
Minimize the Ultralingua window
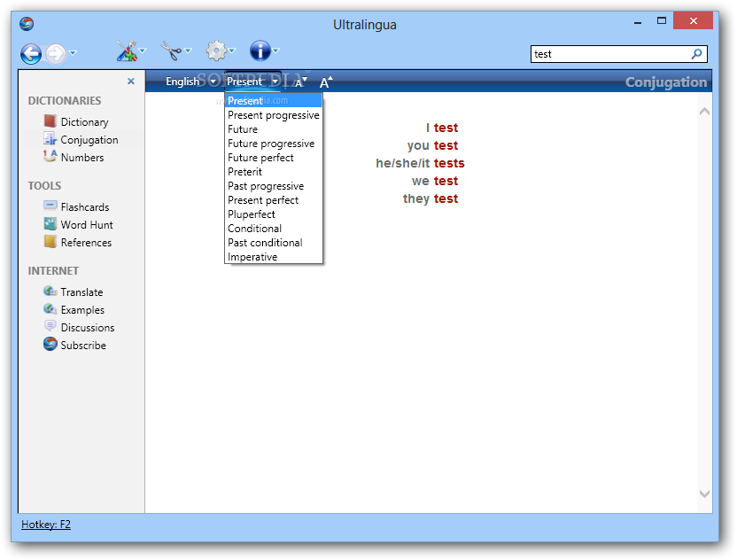tap(638, 22)
